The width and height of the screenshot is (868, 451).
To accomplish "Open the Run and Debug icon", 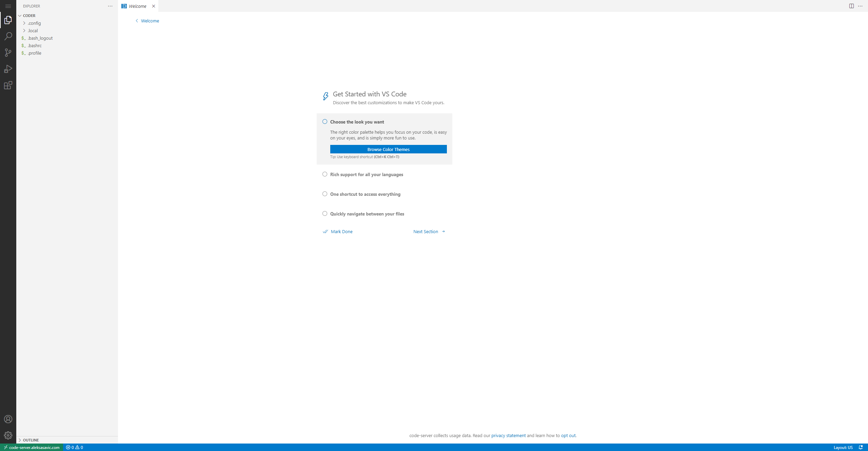I will click(7, 68).
